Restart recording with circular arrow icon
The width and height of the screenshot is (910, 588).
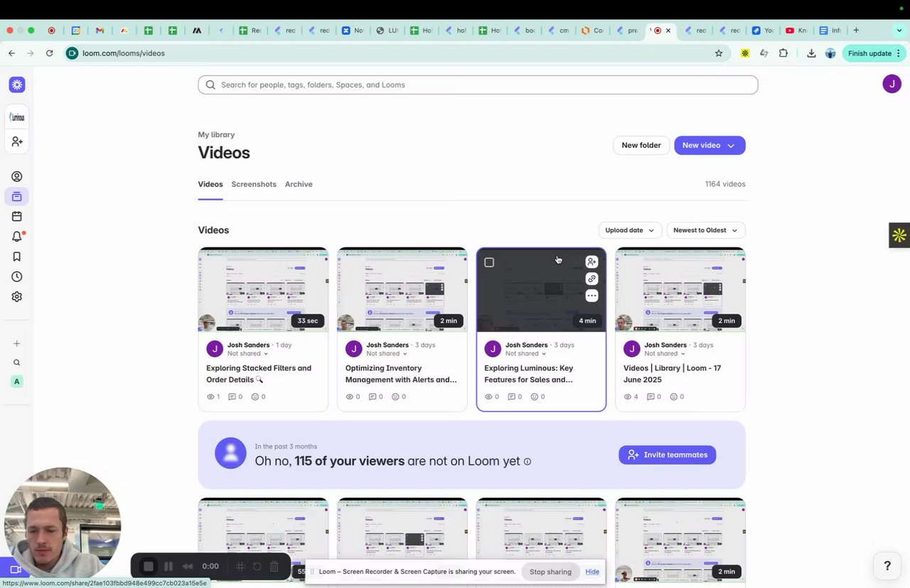[257, 567]
